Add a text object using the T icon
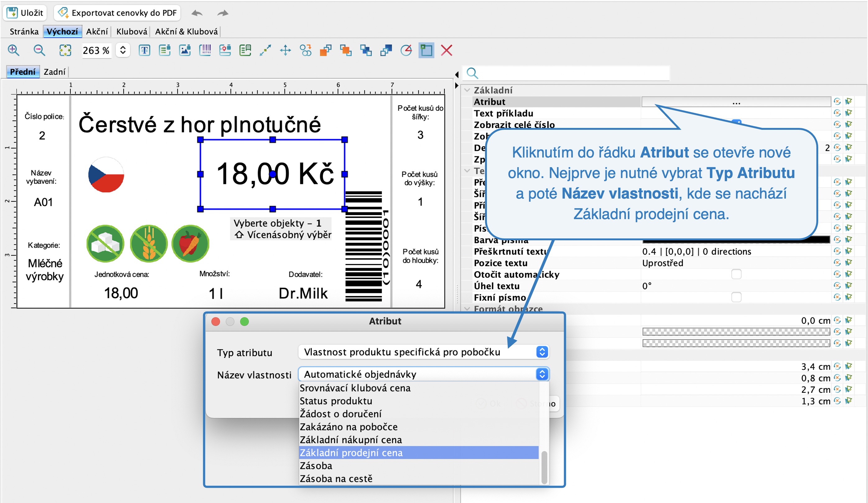Viewport: 868px width, 503px height. 144,50
